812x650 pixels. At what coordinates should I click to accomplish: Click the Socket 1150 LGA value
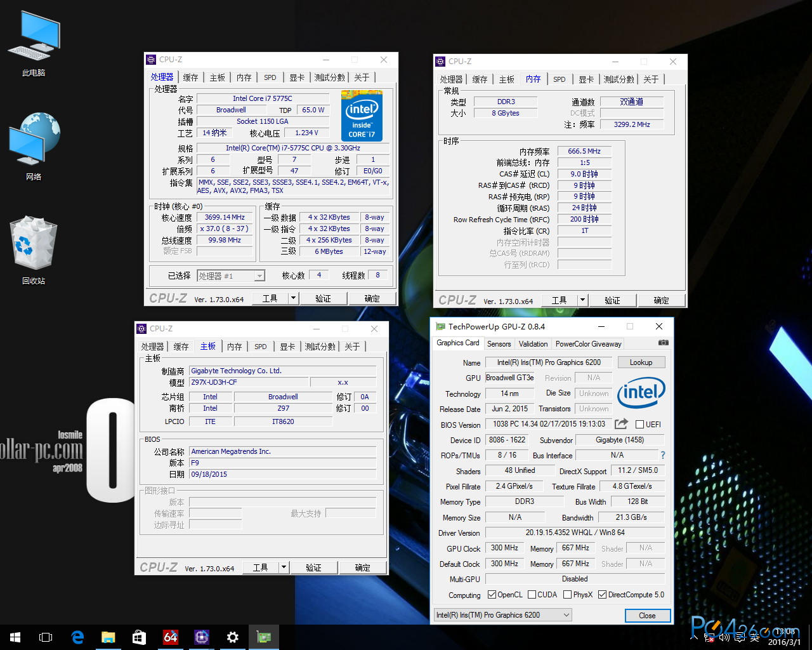click(263, 121)
